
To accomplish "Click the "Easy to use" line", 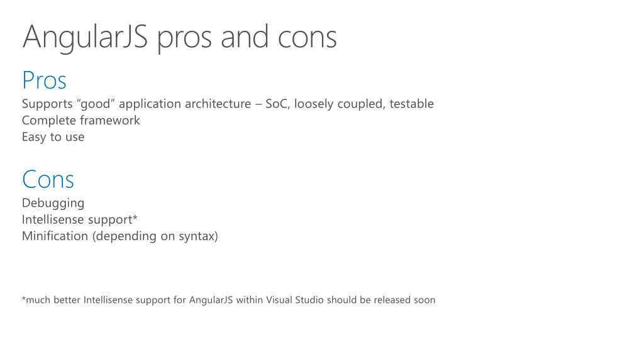I will [x=53, y=136].
